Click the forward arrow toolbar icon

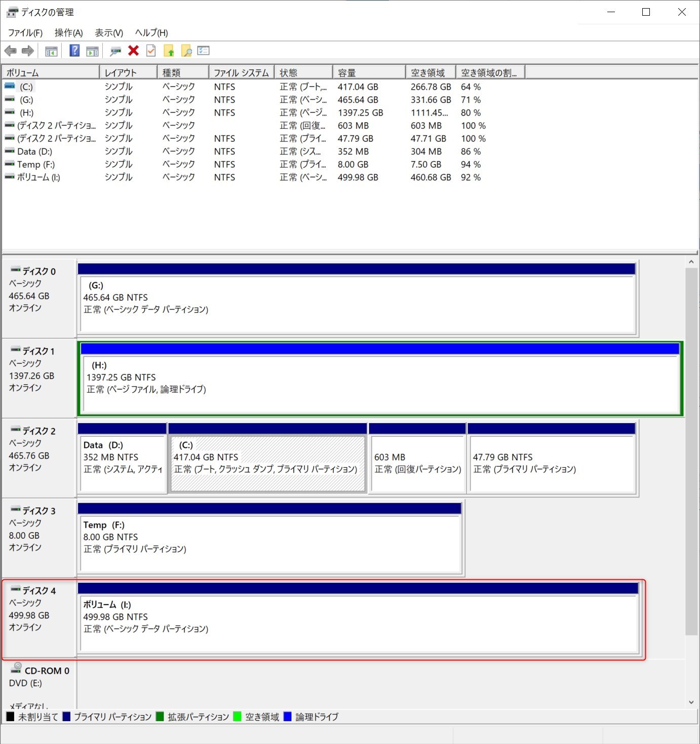(28, 51)
